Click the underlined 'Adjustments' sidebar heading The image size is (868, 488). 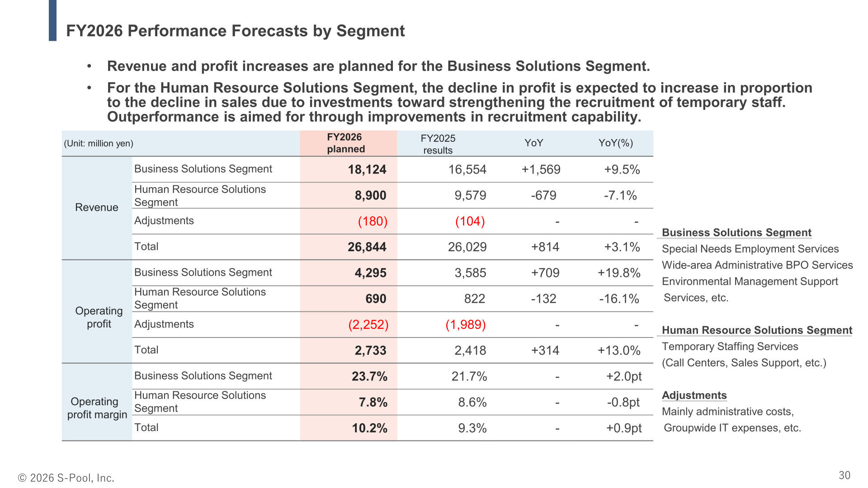pos(694,395)
